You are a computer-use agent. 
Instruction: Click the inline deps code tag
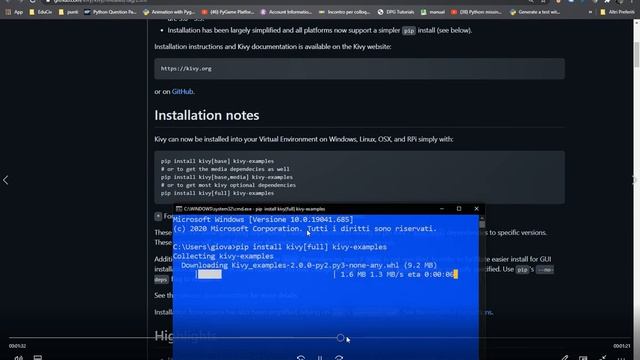pos(161,280)
